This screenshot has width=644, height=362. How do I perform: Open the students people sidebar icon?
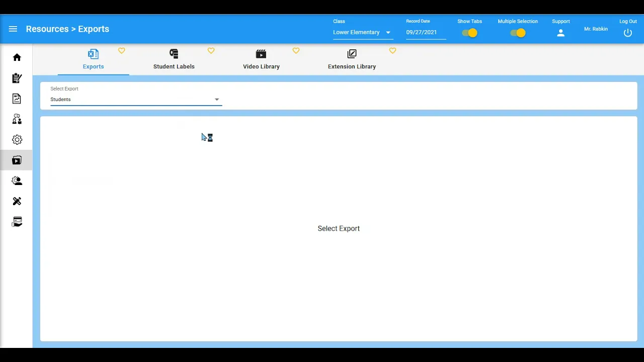[17, 119]
